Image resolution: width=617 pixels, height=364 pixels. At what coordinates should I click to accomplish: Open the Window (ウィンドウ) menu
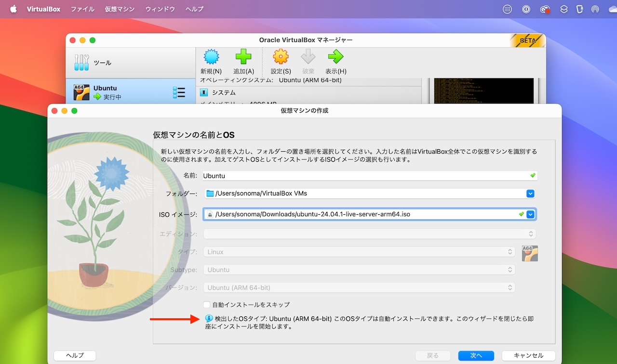click(160, 9)
